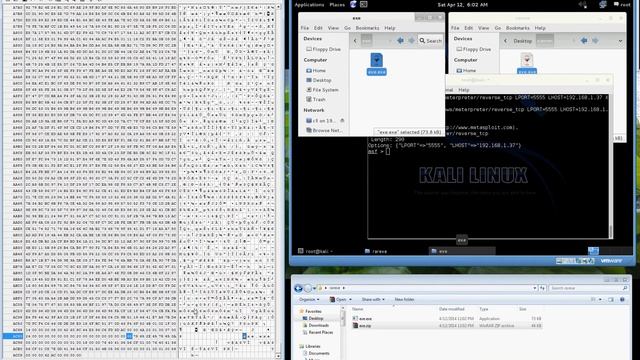The width and height of the screenshot is (640, 360).
Task: Click Desktop path button in right file manager
Action: 522,41
